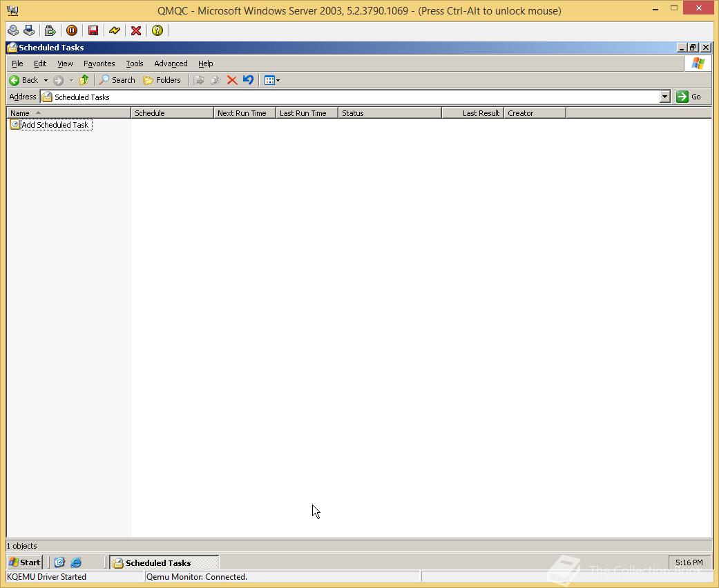Viewport: 719px width, 588px height.
Task: Click the Windows flag logo in menu bar
Action: click(x=698, y=63)
